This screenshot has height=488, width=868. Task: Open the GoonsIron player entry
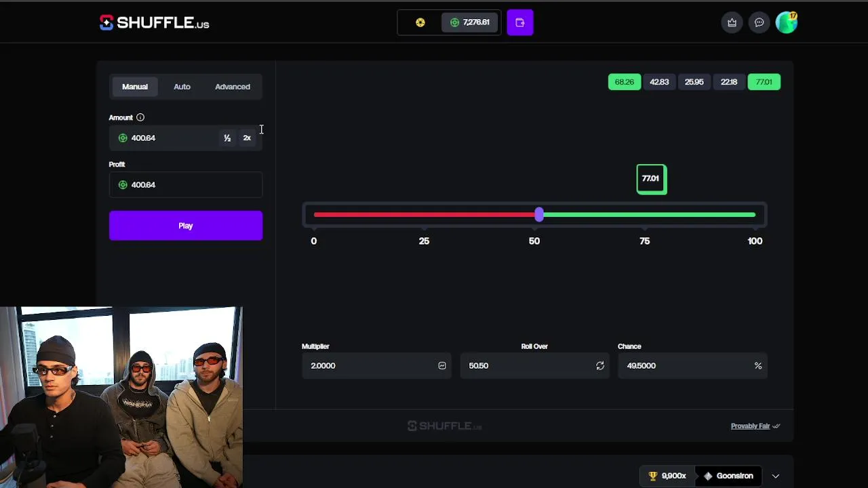point(728,476)
